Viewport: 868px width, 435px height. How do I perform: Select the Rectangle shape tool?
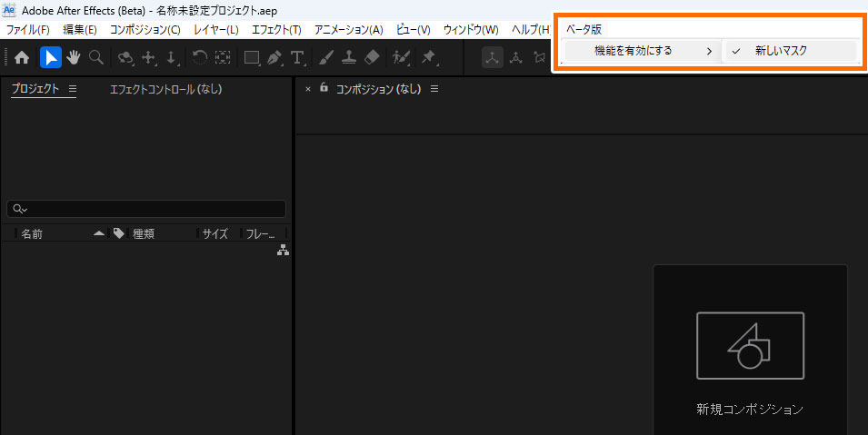point(252,58)
